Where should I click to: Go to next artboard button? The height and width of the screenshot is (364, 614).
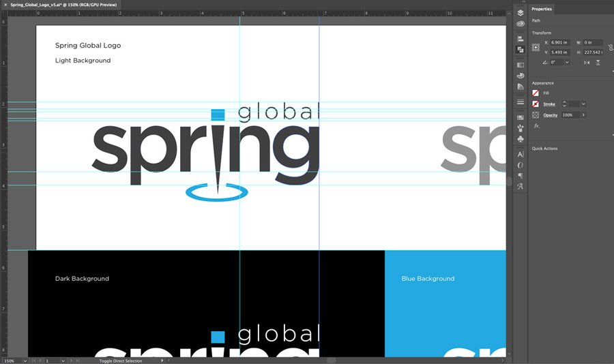pos(72,361)
